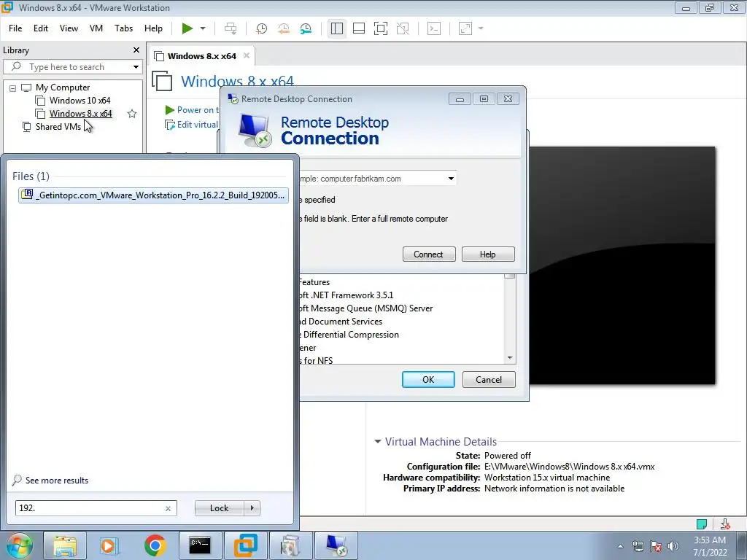Open the shutdown options arrow beside Lock
This screenshot has width=747, height=560.
tap(252, 508)
